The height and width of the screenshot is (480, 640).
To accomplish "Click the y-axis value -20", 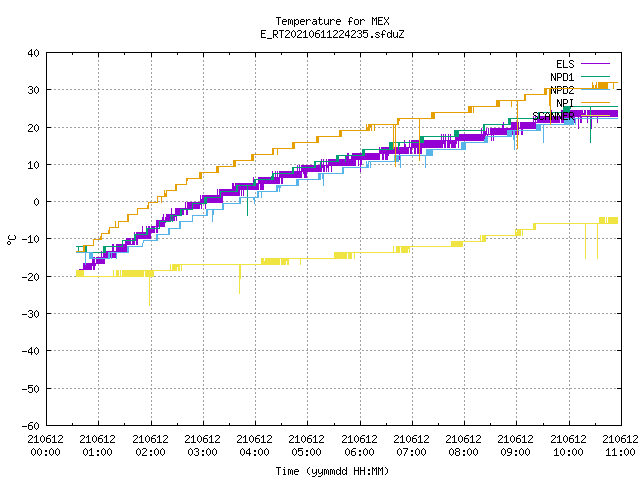I will tap(31, 277).
